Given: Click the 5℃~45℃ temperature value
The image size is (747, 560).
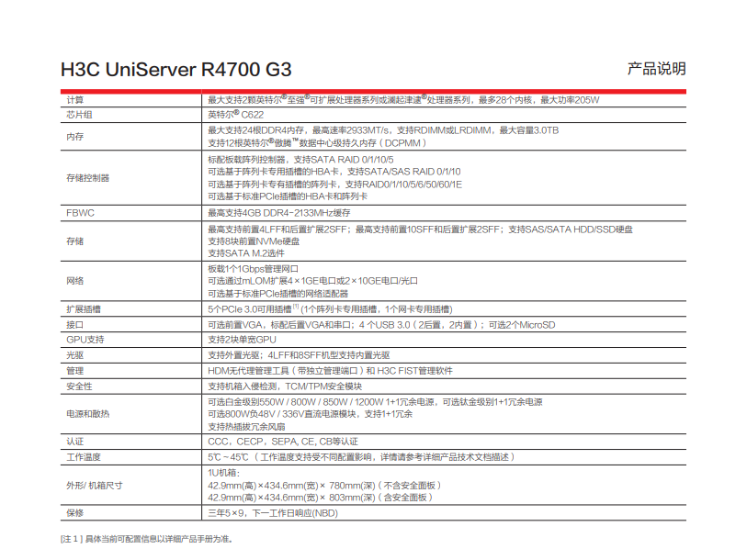Looking at the screenshot, I should (361, 457).
